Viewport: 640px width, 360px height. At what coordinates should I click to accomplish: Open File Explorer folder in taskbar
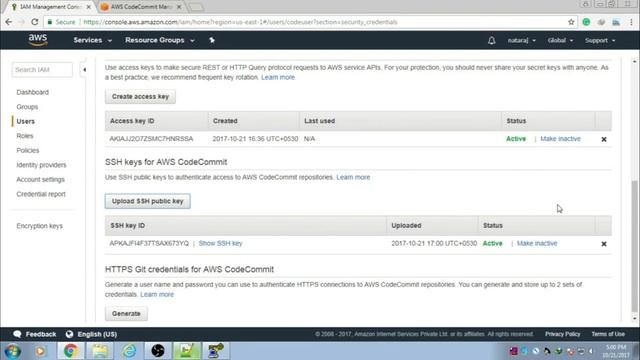tap(100, 351)
